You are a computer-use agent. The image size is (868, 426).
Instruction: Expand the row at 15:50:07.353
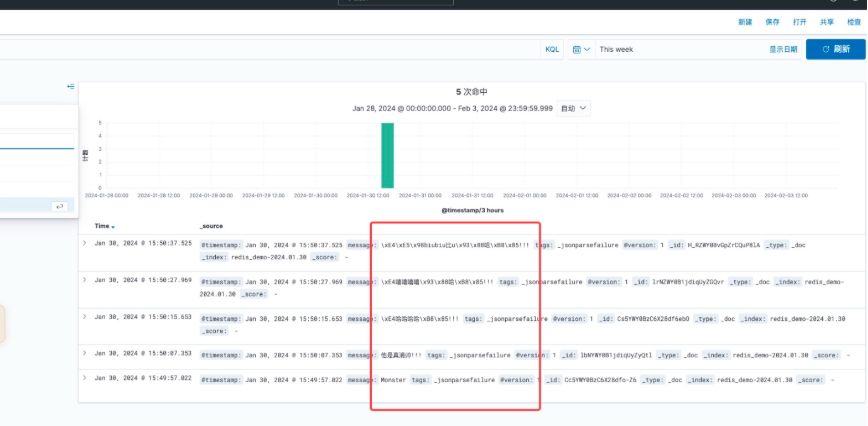point(85,354)
